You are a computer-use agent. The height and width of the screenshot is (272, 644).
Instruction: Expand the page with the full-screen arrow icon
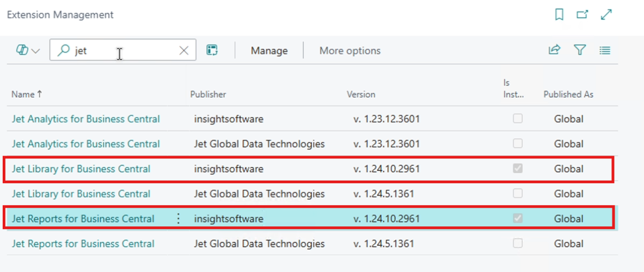click(x=606, y=15)
